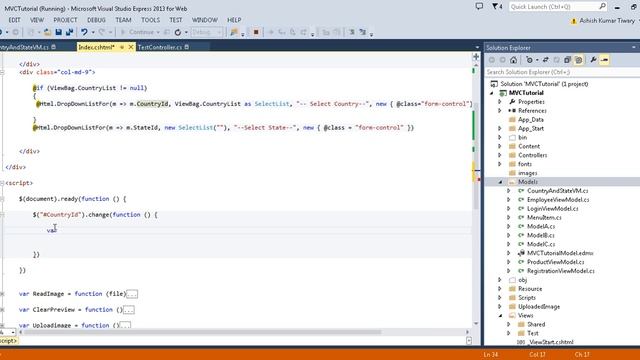Switch to TestController.cs tab

click(160, 47)
